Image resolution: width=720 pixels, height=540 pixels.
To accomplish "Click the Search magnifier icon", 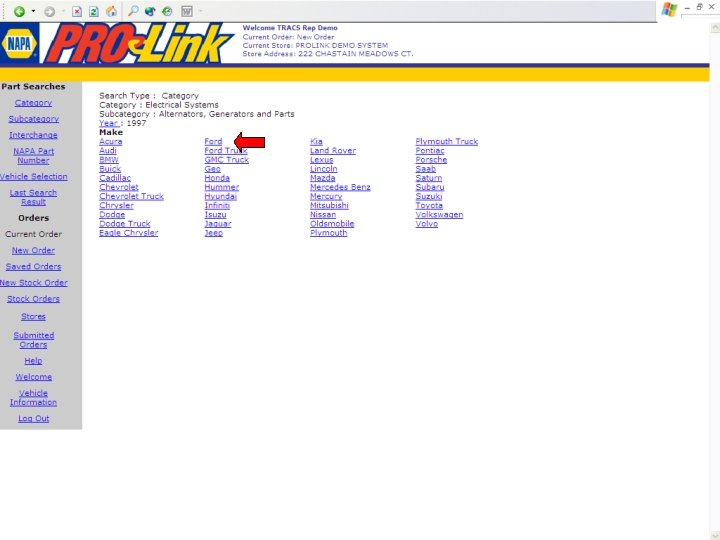I will click(133, 11).
